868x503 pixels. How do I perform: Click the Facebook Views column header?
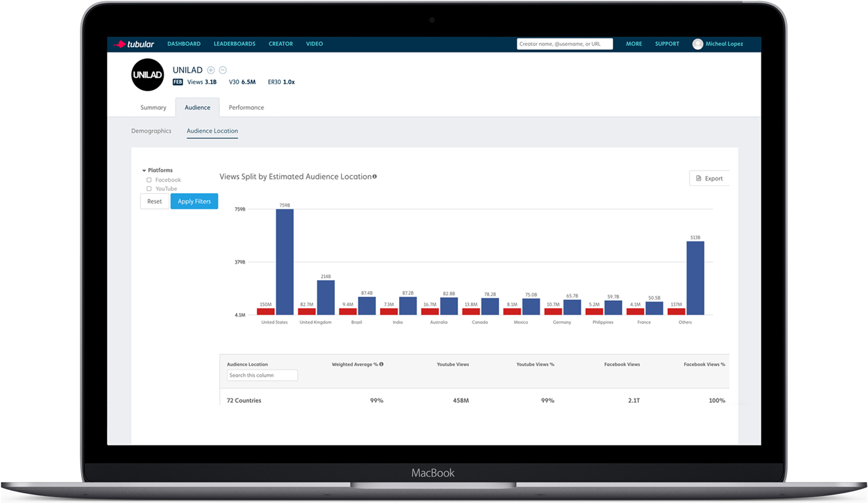[x=622, y=364]
